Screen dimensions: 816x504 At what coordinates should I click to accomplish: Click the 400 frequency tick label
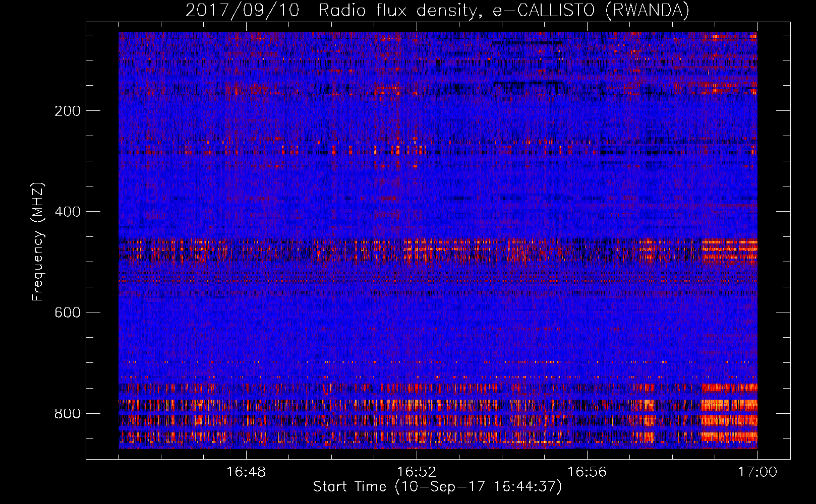pos(68,212)
